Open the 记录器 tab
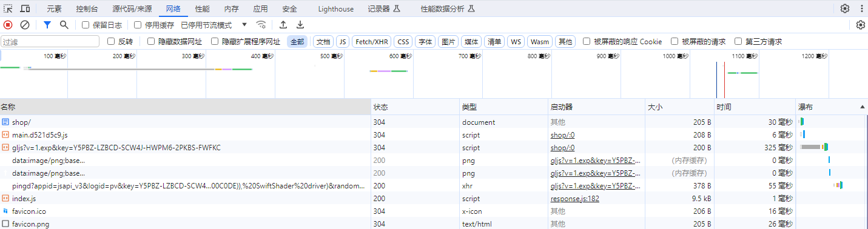 coord(385,9)
